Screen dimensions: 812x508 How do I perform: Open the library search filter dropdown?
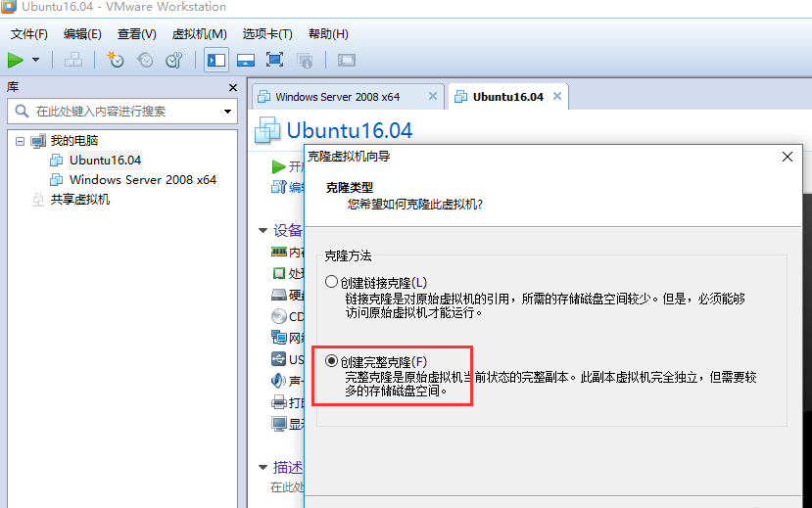(227, 112)
